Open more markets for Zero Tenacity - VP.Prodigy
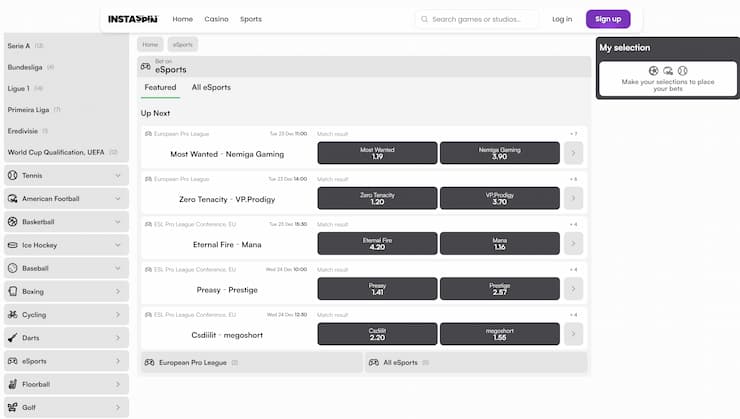 pyautogui.click(x=573, y=198)
